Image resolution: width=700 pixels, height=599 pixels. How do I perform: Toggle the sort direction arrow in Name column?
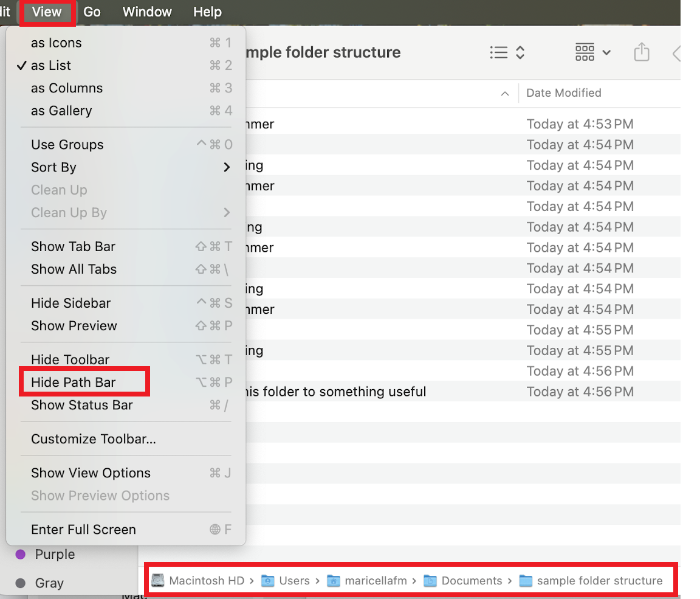[505, 94]
